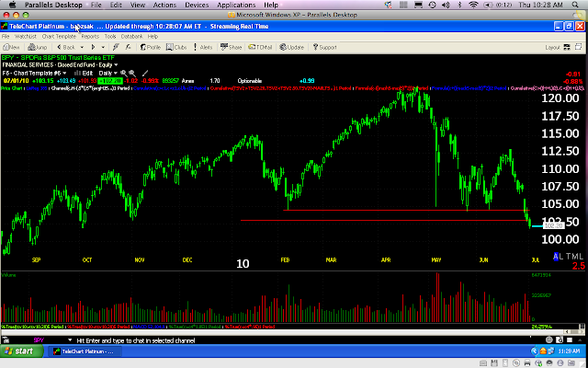The height and width of the screenshot is (368, 588).
Task: Open the Clubs toolbar button
Action: pyautogui.click(x=176, y=47)
